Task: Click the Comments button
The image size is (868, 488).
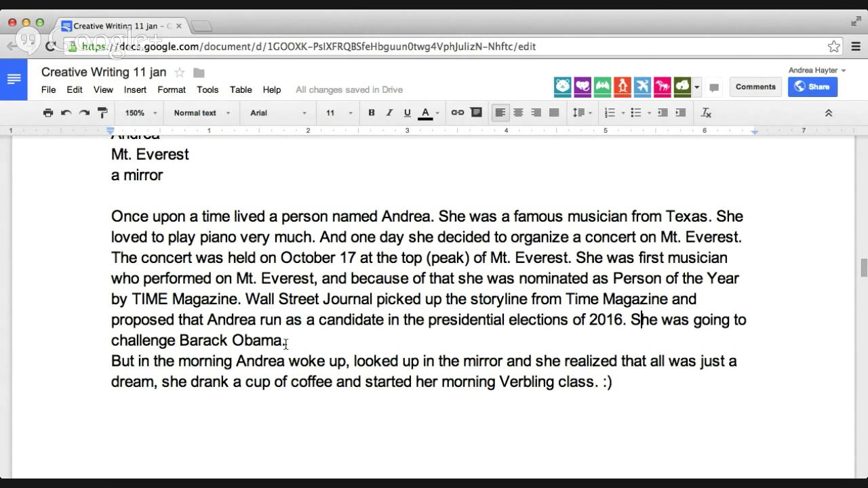Action: click(x=755, y=87)
